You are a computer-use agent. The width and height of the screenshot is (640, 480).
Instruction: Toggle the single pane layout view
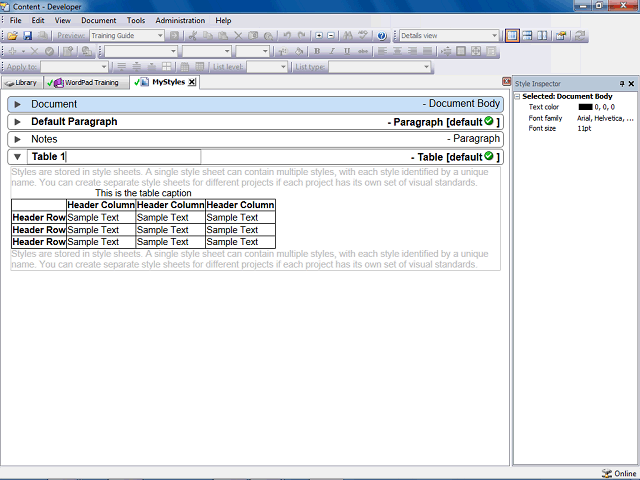[x=512, y=36]
